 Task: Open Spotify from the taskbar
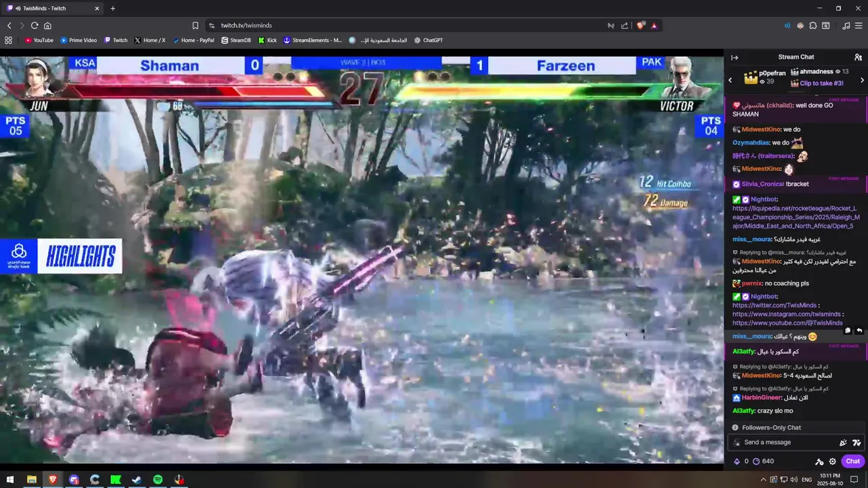[x=157, y=480]
